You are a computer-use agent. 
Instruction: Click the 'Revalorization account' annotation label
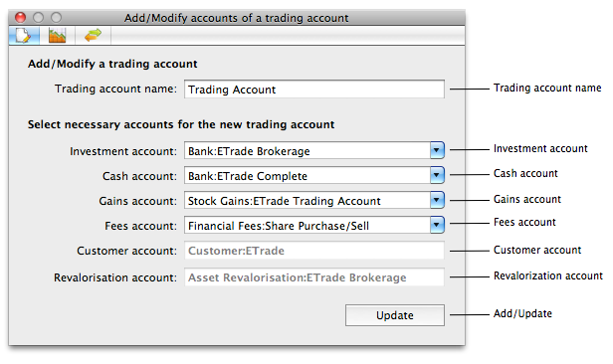click(x=548, y=275)
